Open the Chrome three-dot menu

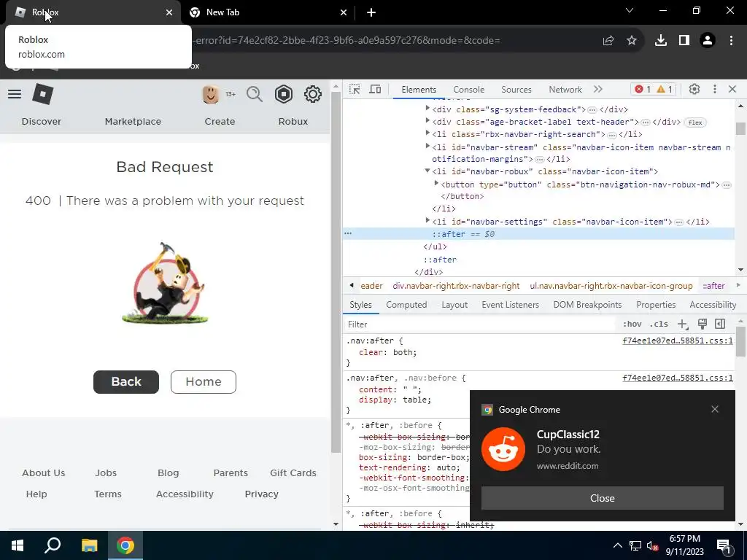(x=731, y=41)
